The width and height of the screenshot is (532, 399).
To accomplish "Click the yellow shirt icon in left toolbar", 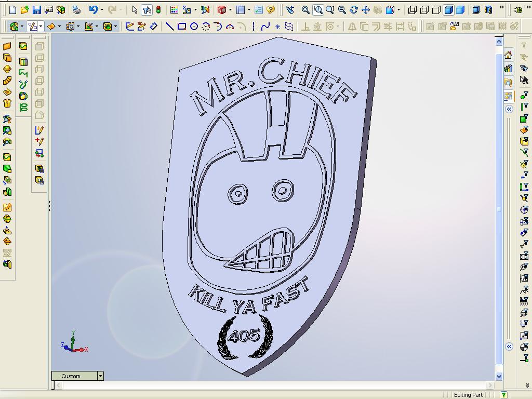I will [x=7, y=103].
